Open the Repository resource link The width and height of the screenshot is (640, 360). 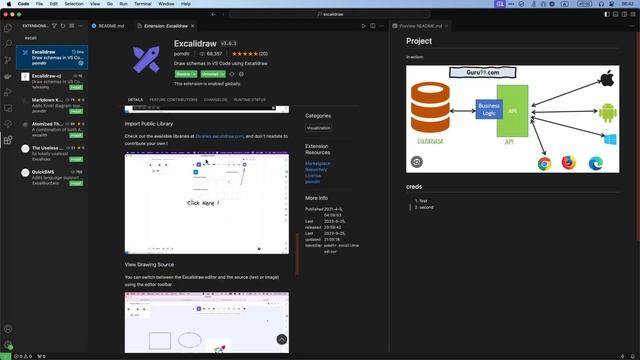tap(316, 169)
